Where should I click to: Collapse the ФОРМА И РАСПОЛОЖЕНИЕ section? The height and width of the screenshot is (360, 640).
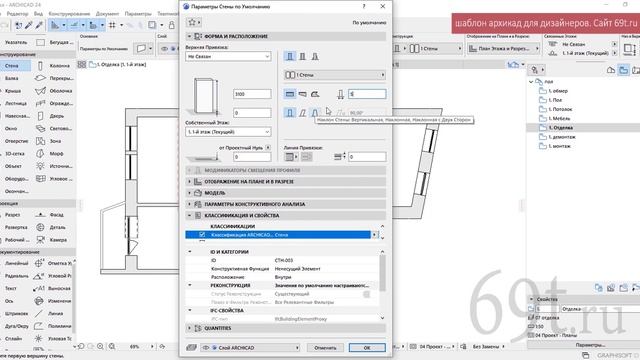tap(286, 36)
